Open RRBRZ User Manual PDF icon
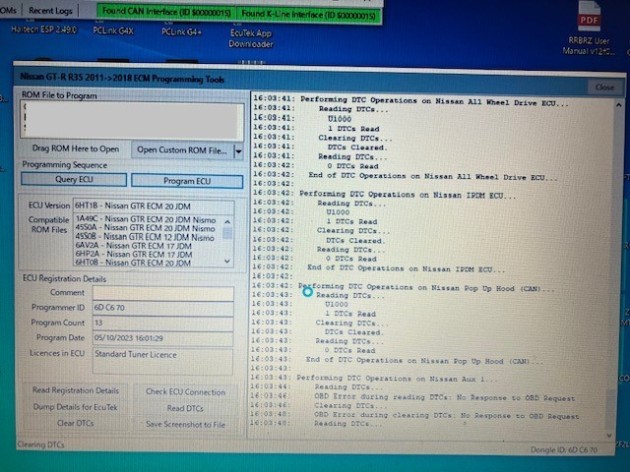This screenshot has width=630, height=472. tap(589, 29)
